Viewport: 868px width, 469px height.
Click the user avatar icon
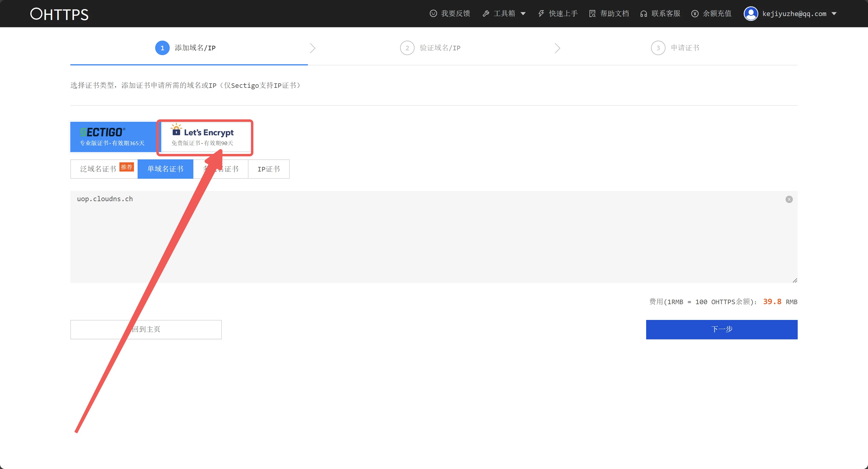[x=750, y=13]
